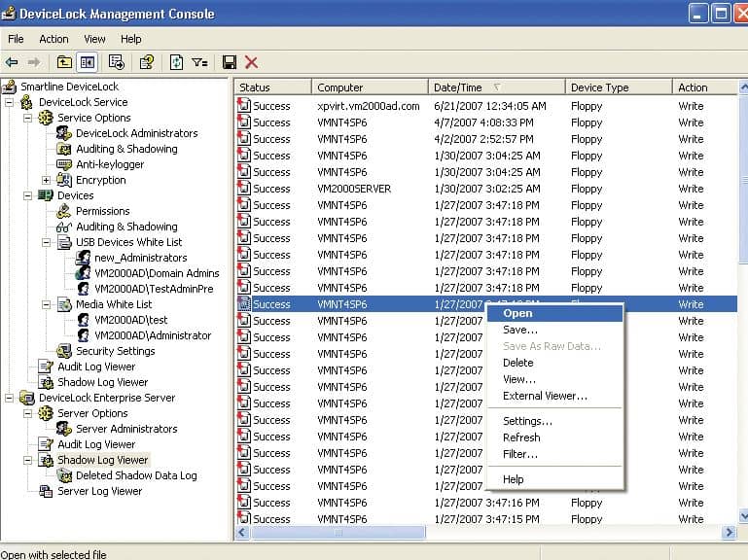
Task: Open the Filter toolbar icon
Action: coord(199,62)
